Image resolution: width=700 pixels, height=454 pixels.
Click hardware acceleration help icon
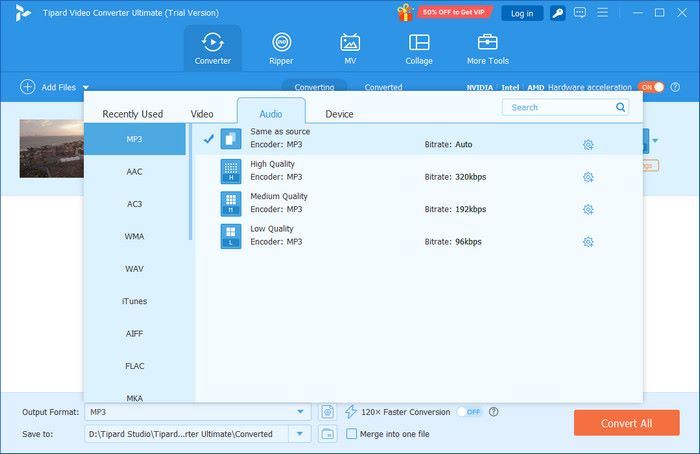click(x=675, y=87)
